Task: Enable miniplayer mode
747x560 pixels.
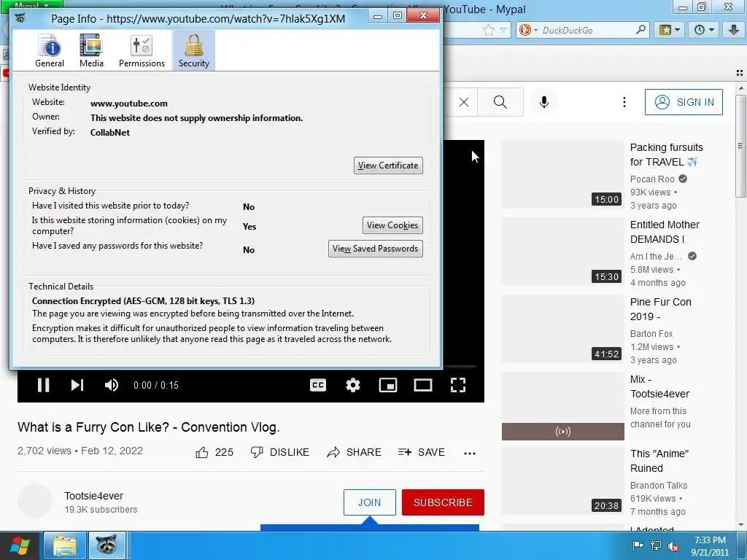Action: (388, 385)
